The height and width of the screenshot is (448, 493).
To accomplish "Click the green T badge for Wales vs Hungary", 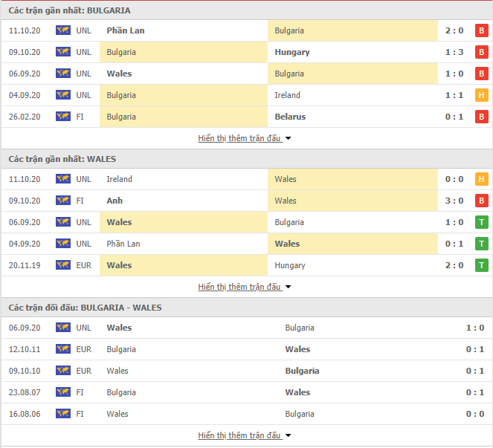I will (481, 265).
